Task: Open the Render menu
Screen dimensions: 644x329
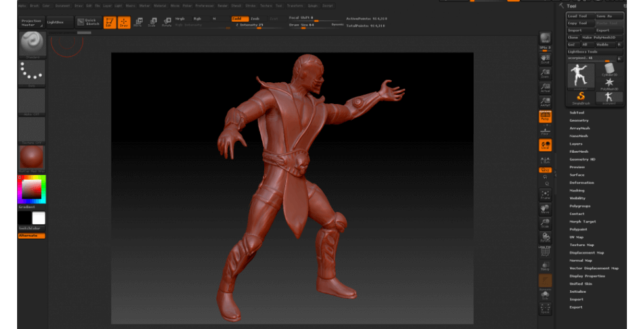Action: pyautogui.click(x=222, y=5)
